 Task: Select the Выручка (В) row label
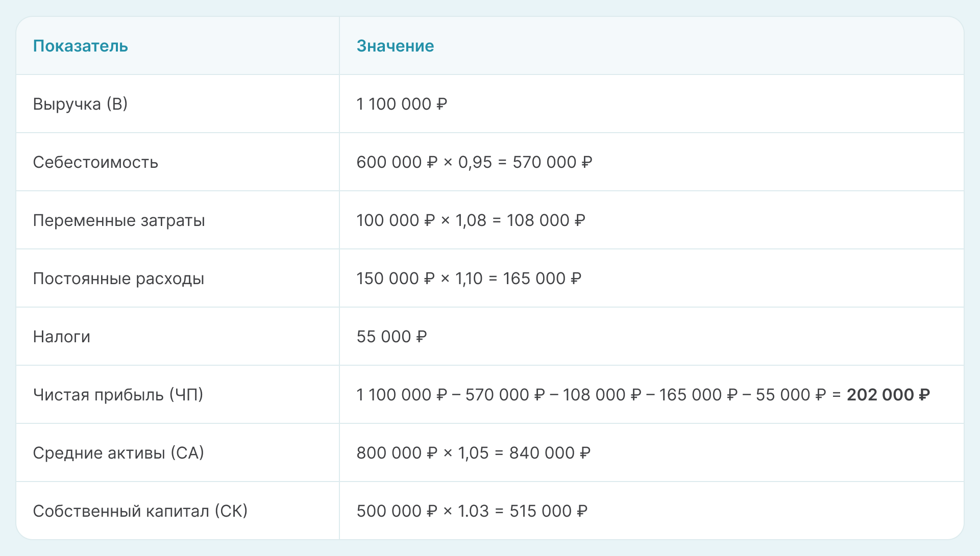pos(80,104)
